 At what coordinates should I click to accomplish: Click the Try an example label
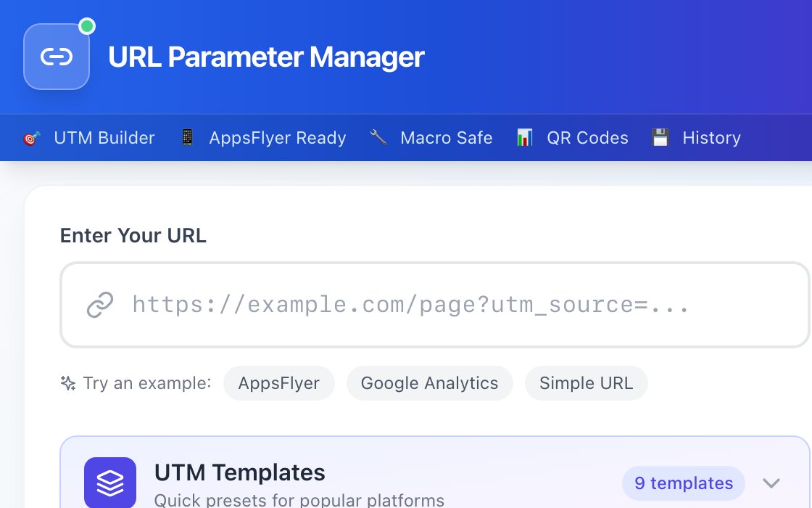click(147, 383)
